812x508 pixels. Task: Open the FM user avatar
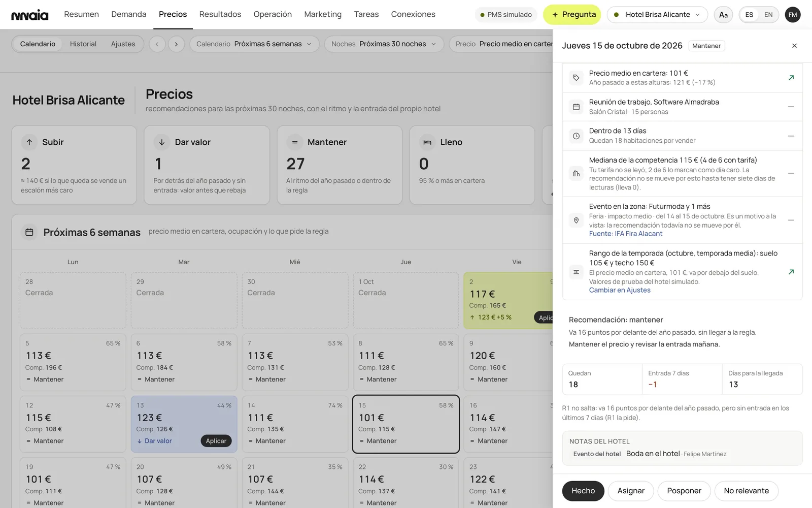793,15
